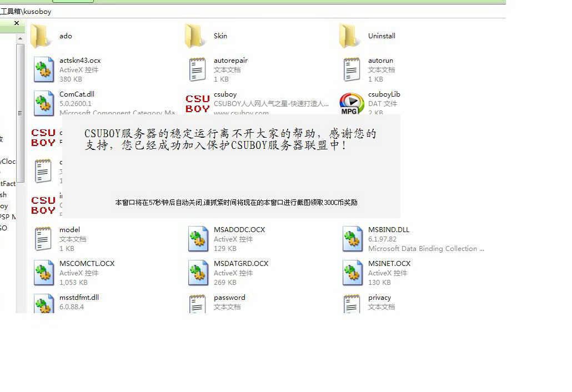Click the CSUBOY server thank-you message text

click(x=230, y=139)
